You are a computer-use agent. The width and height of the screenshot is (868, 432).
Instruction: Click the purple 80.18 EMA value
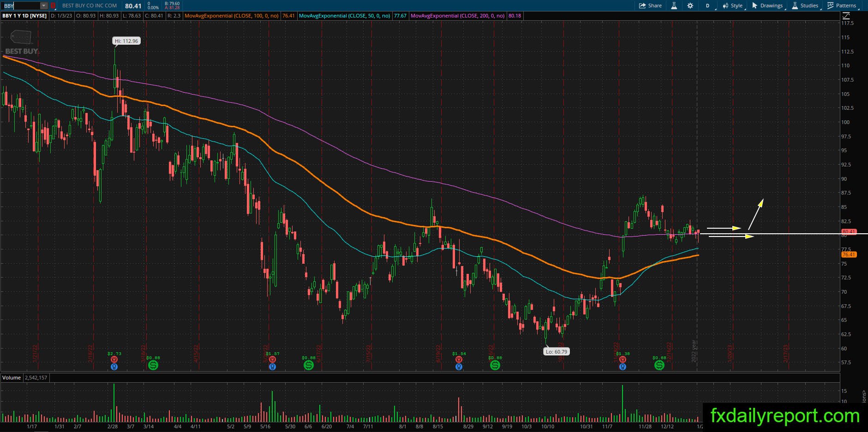(515, 16)
